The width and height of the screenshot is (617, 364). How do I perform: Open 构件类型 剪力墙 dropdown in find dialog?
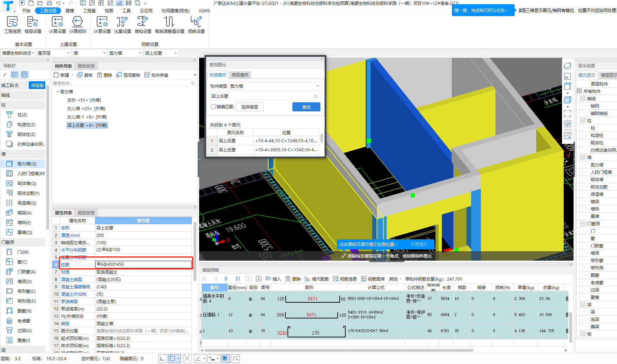point(274,86)
